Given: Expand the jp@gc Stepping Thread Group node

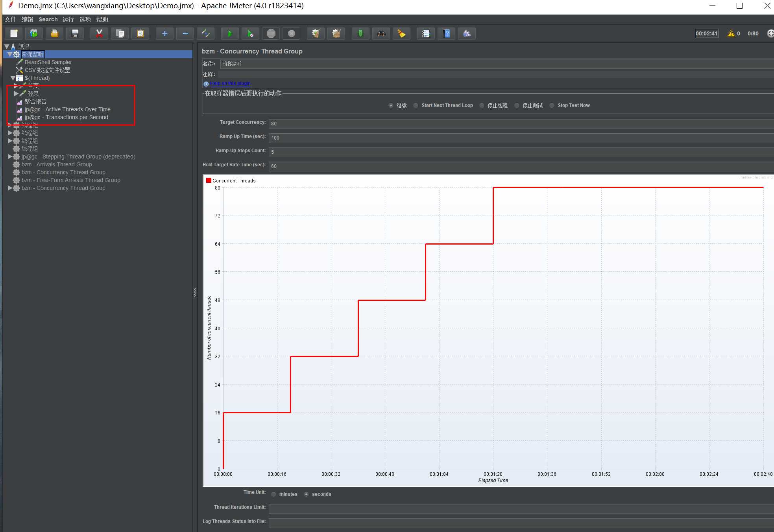Looking at the screenshot, I should coord(10,156).
